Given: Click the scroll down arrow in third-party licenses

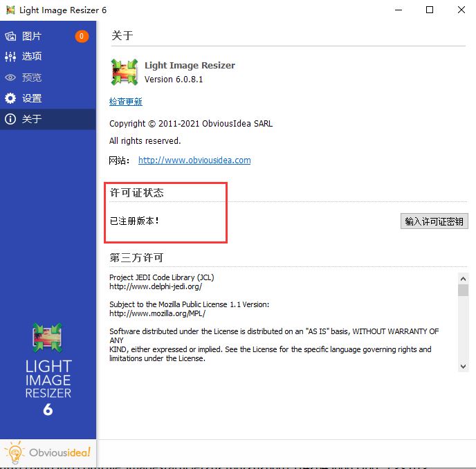Looking at the screenshot, I should tap(463, 367).
